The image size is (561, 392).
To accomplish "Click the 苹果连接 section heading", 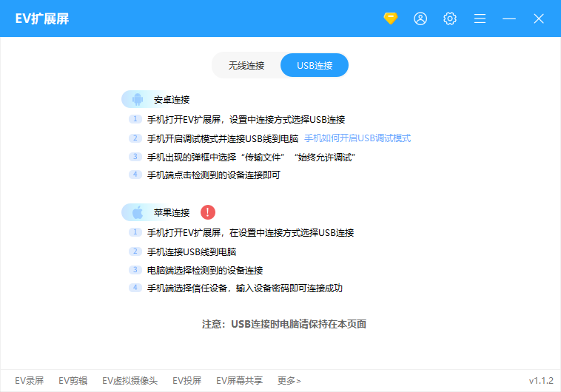I will pos(172,213).
